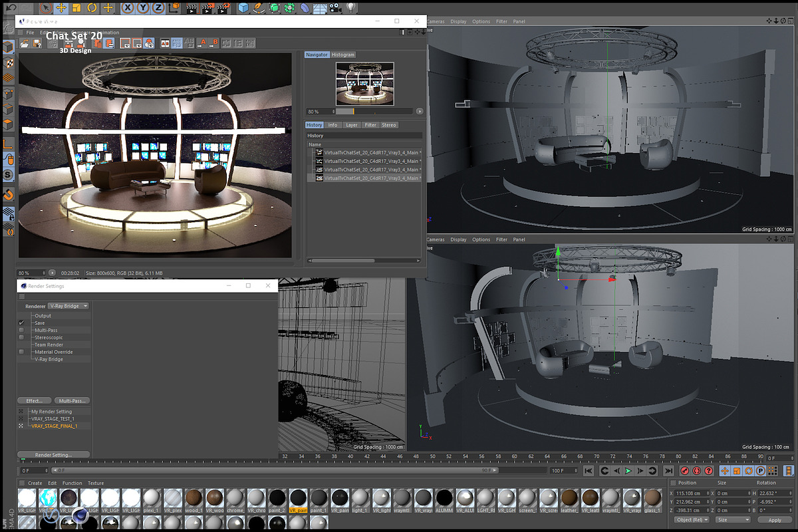This screenshot has width=798, height=532.
Task: Click Save image icon in Picture Viewer
Action: pos(38,44)
